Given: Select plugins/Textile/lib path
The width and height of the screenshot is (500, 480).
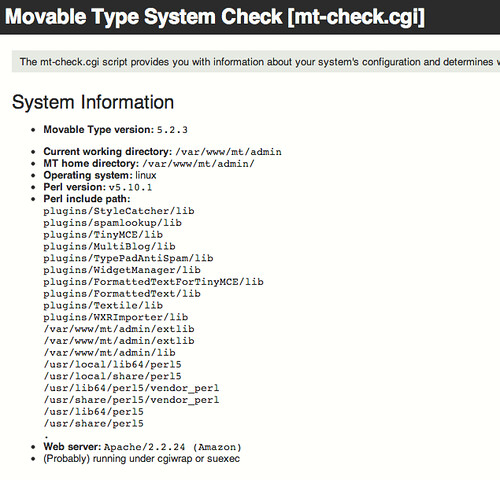Looking at the screenshot, I should tap(103, 305).
